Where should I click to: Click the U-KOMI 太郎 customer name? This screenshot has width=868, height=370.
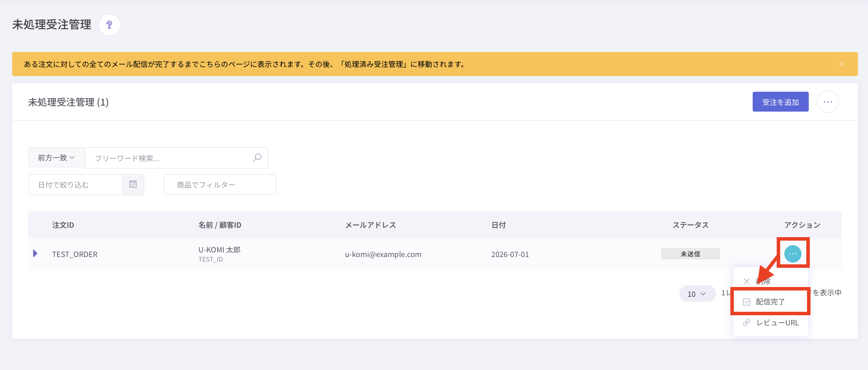click(x=220, y=250)
